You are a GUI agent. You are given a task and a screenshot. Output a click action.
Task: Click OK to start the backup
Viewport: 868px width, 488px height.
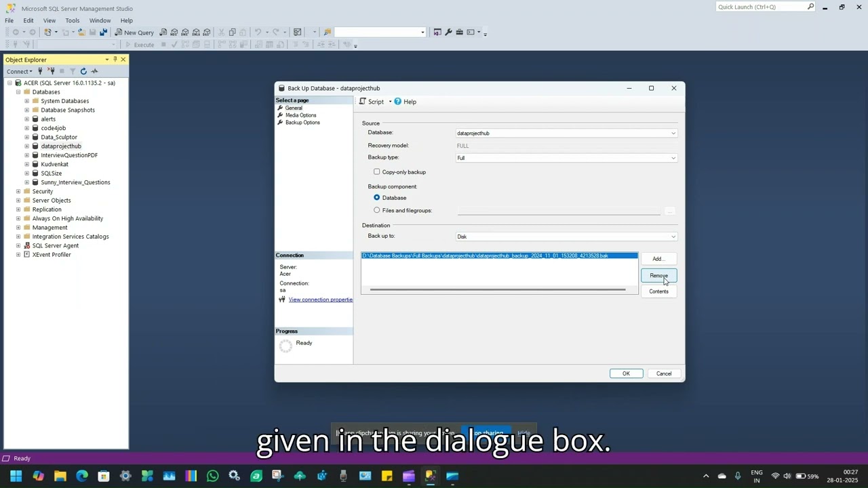626,373
